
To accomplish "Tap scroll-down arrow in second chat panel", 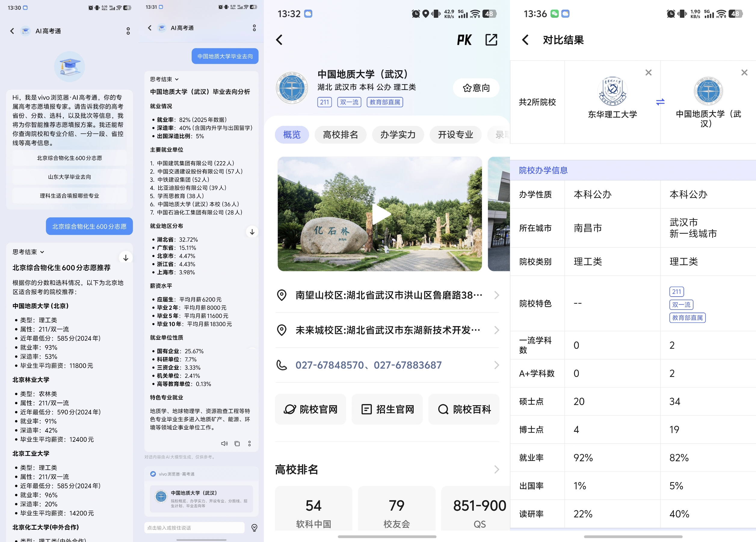I will (x=252, y=232).
